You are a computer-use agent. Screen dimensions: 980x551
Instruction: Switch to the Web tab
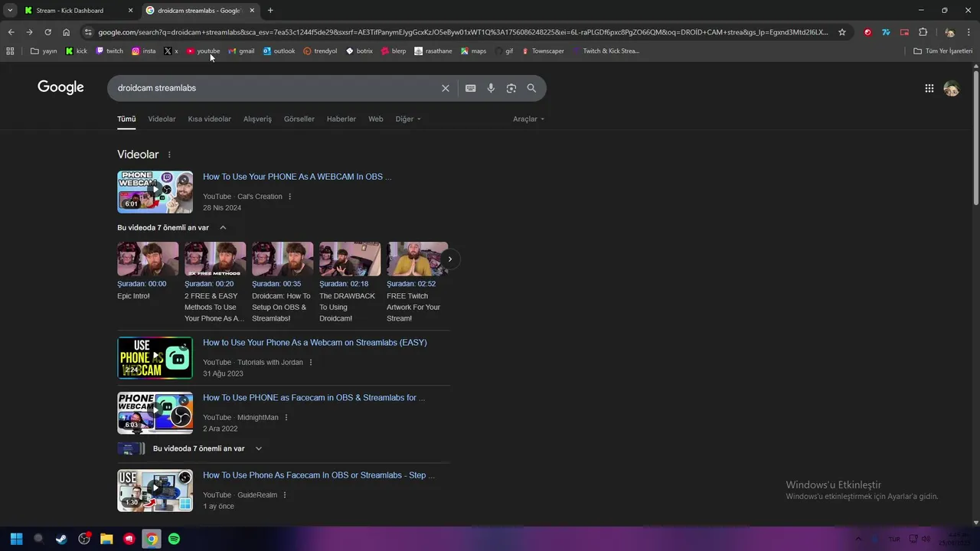coord(376,119)
